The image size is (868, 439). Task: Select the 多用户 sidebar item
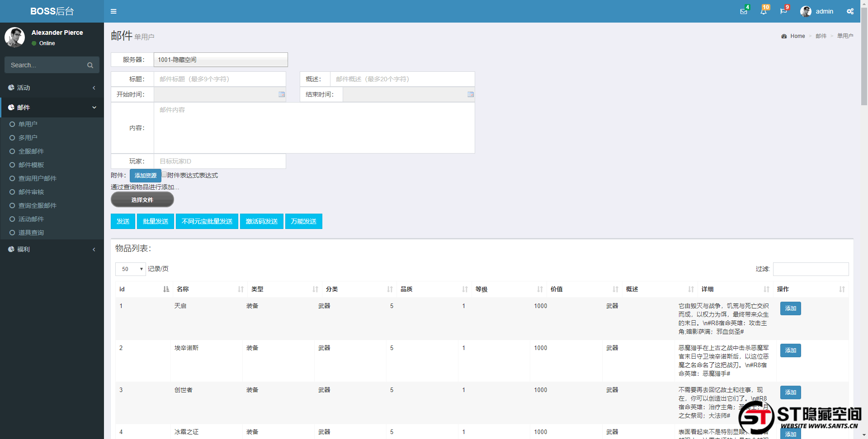tap(28, 138)
